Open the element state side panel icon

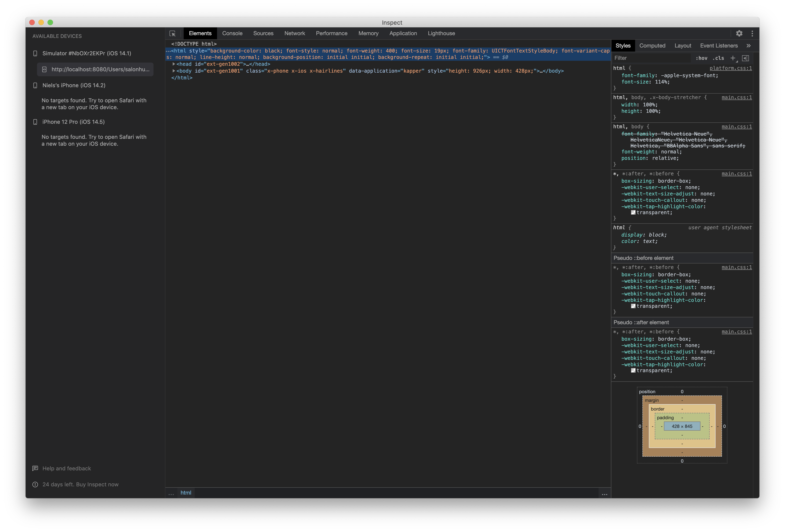pos(745,58)
